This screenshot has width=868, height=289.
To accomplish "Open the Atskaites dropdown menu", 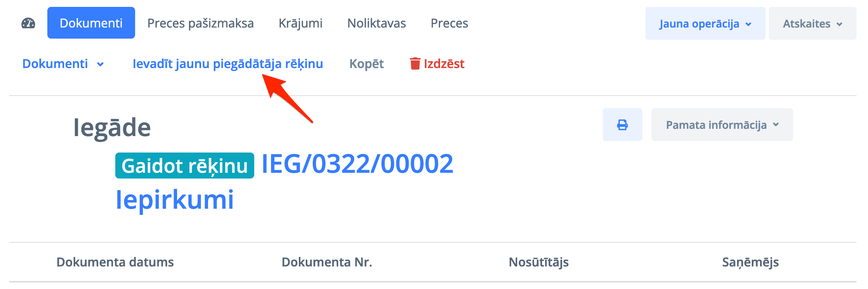I will pos(813,23).
